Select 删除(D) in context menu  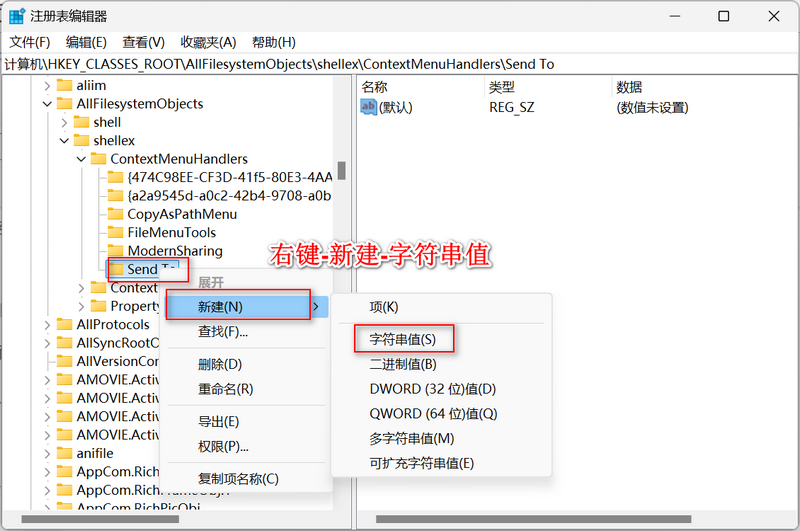point(220,364)
